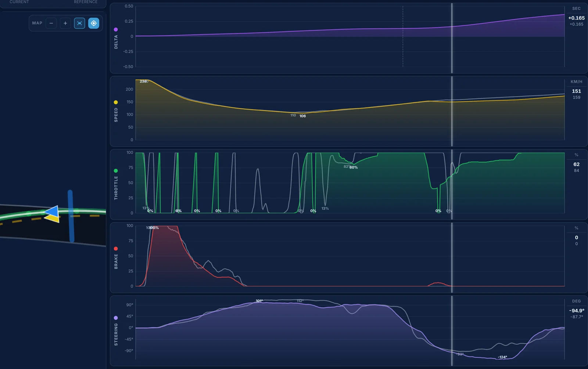The height and width of the screenshot is (369, 588).
Task: Click the yellow Speed channel dot
Action: [x=116, y=102]
